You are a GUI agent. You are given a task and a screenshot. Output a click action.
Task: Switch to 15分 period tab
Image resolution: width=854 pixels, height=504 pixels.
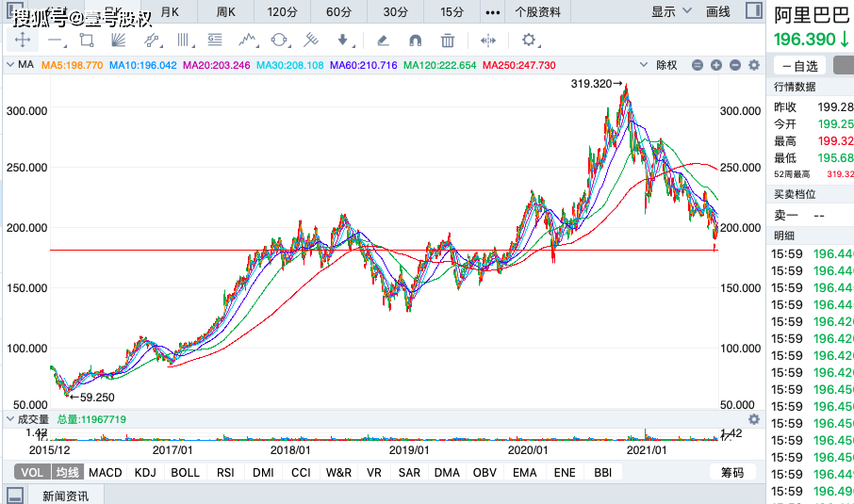tap(452, 11)
